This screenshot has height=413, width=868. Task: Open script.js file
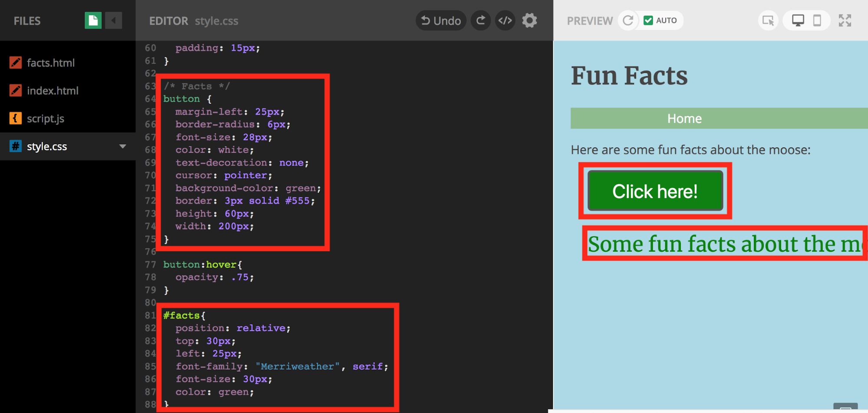(45, 119)
